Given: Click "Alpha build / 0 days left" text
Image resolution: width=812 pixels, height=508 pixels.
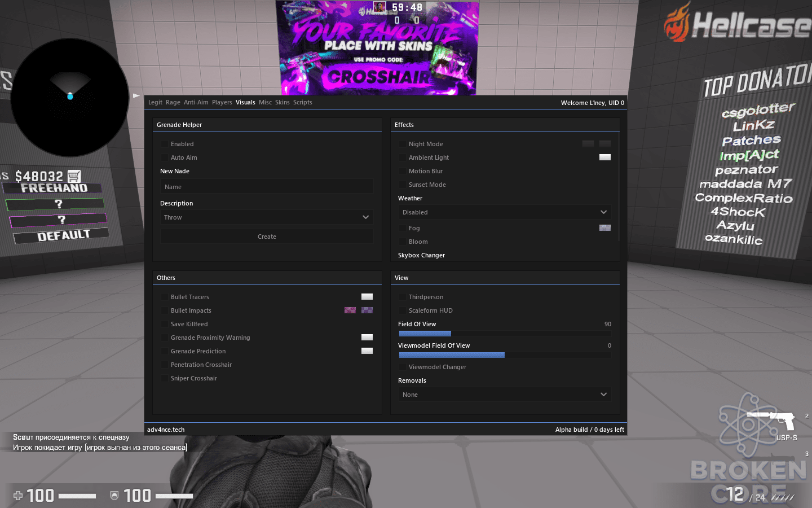Looking at the screenshot, I should (x=590, y=430).
